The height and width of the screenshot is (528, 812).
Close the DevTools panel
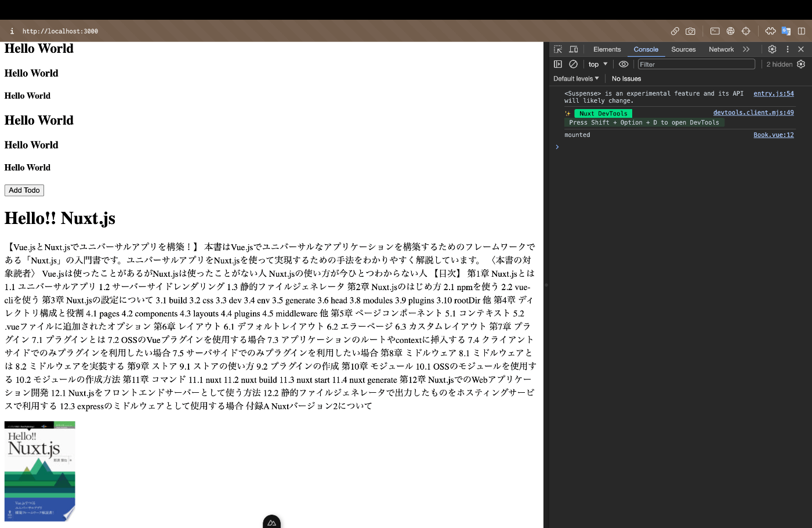[801, 49]
